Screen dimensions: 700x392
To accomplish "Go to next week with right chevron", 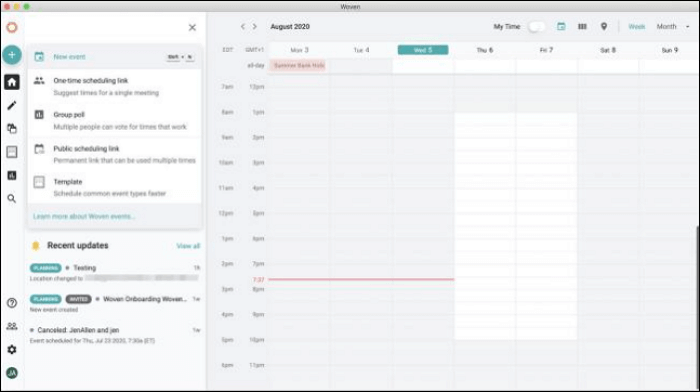I will point(255,27).
